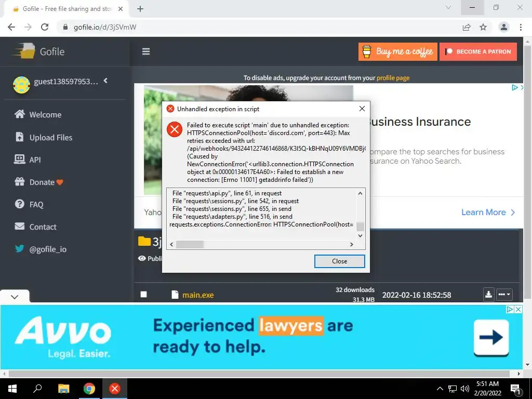
Task: Open AdChoices icon on Avvo ad
Action: pos(510,309)
